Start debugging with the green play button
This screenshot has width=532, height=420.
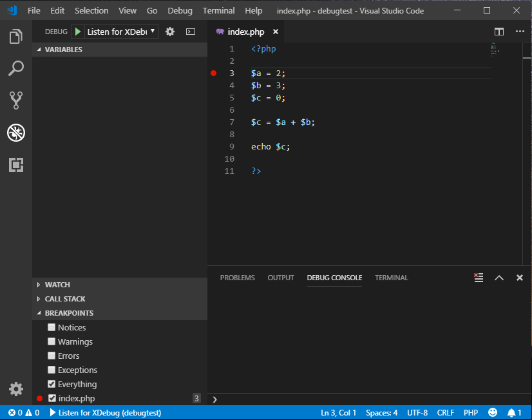[78, 32]
